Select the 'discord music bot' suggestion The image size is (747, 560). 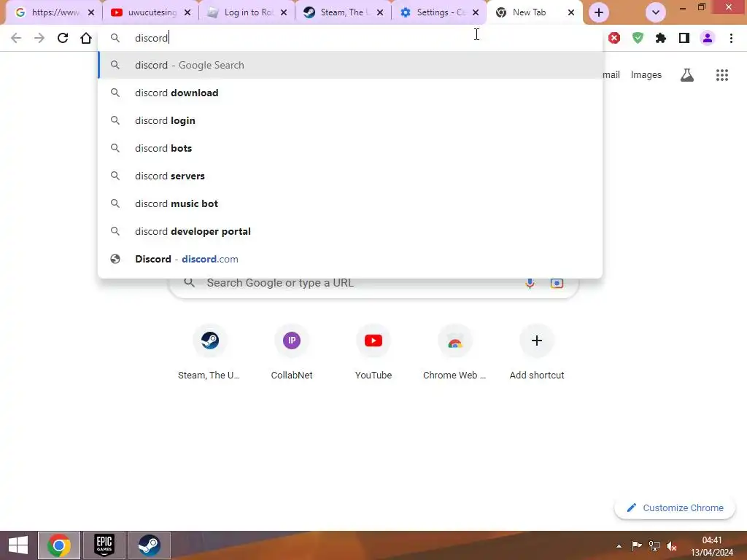350,203
